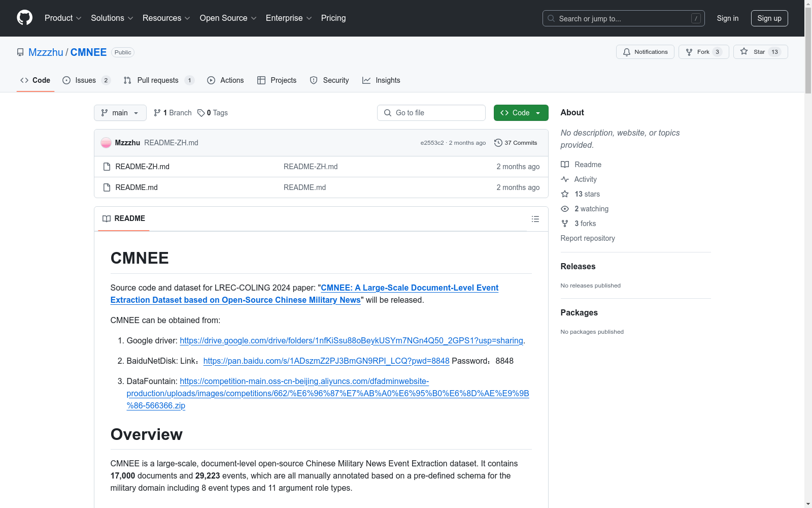View the 3 forks link

pyautogui.click(x=579, y=224)
